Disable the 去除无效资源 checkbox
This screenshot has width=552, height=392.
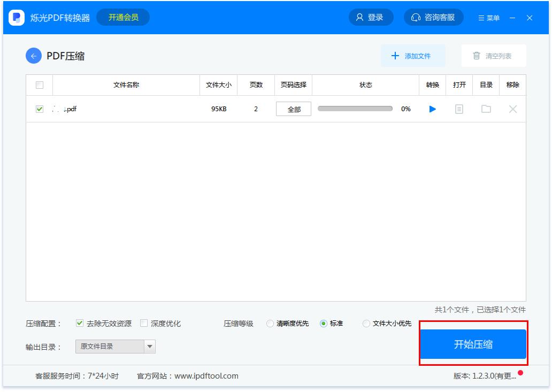[x=79, y=323]
